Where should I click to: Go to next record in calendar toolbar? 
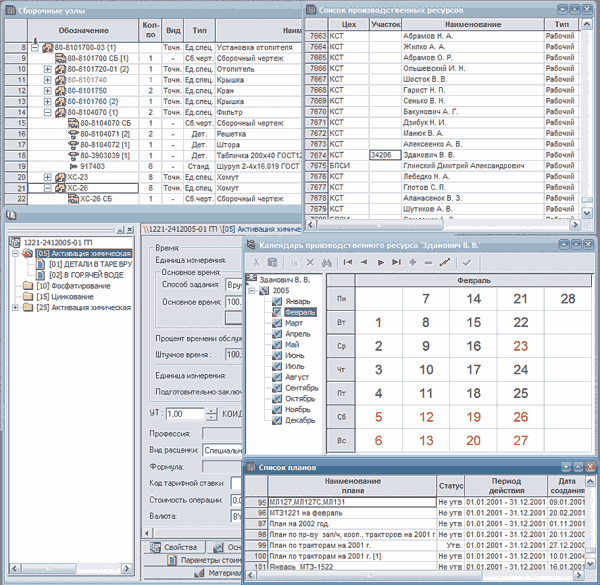[380, 262]
